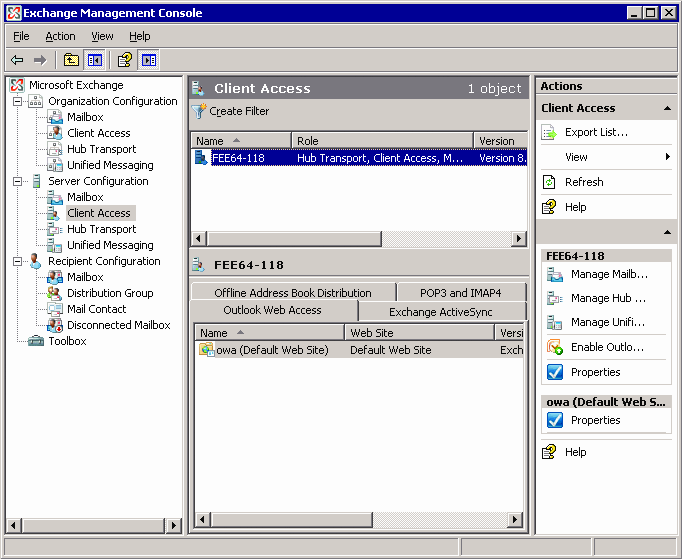Collapse the Server Configuration tree node
682x559 pixels.
click(x=17, y=181)
